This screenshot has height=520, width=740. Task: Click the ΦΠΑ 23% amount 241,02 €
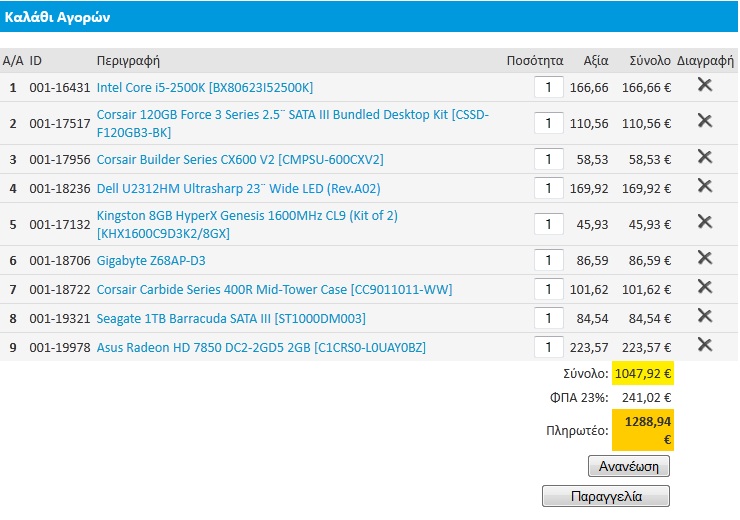(x=646, y=398)
